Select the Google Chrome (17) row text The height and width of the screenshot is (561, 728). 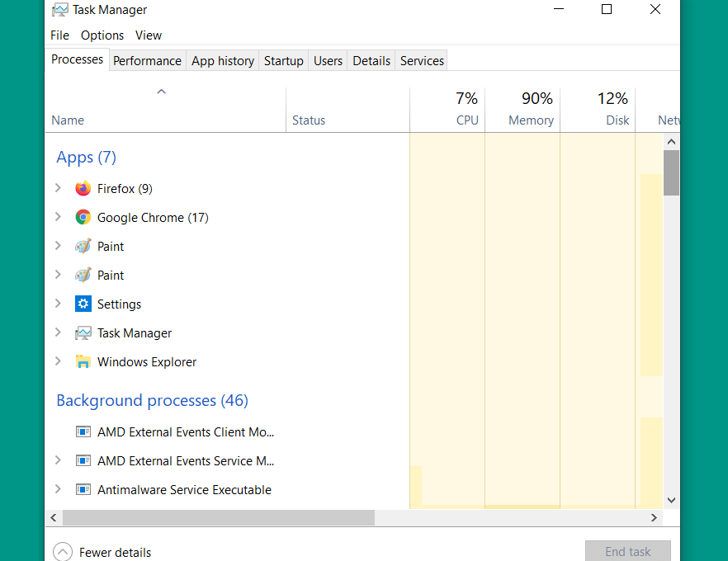click(153, 218)
